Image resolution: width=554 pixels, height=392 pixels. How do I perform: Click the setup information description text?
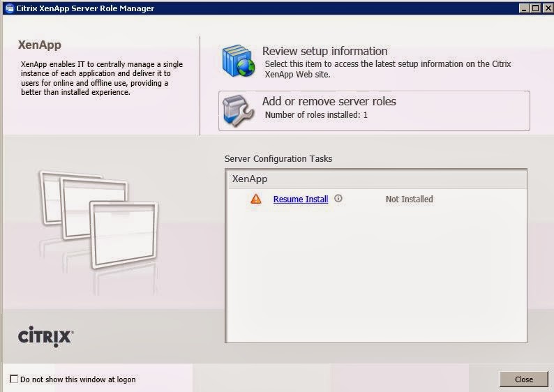point(388,69)
